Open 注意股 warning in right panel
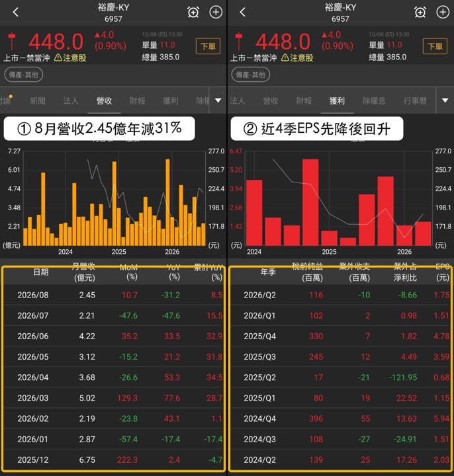The height and width of the screenshot is (476, 454). 297,58
